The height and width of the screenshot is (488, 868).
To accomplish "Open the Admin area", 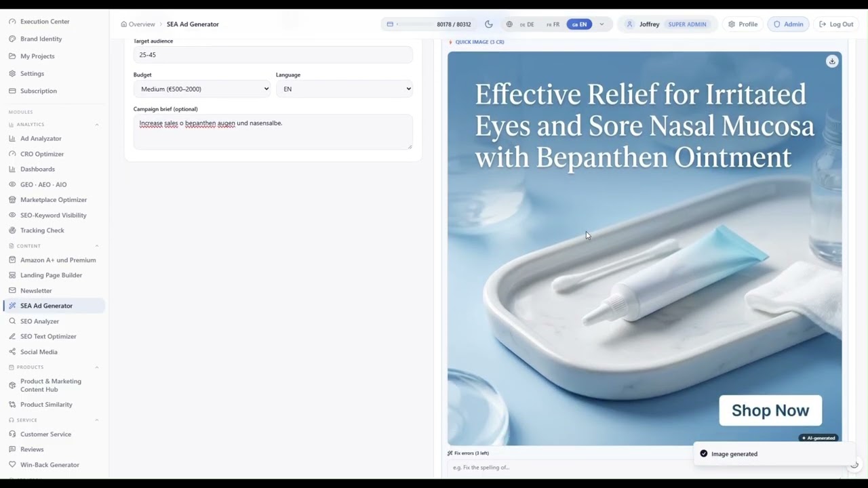I will (x=789, y=24).
